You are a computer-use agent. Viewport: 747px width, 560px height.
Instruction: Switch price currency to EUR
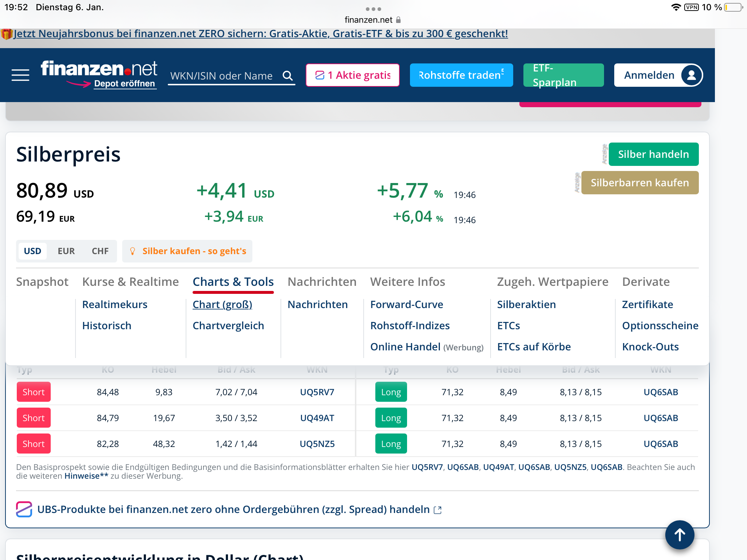66,251
